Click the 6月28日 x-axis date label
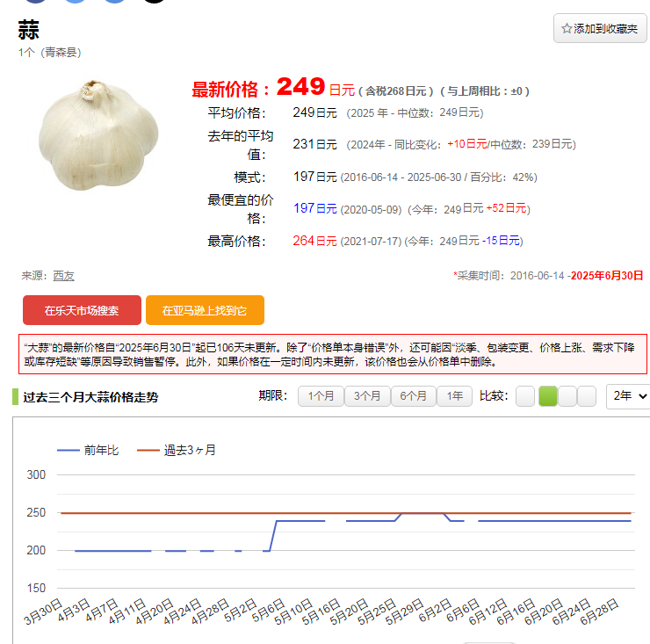Screen dimensions: 650x644 click(599, 611)
